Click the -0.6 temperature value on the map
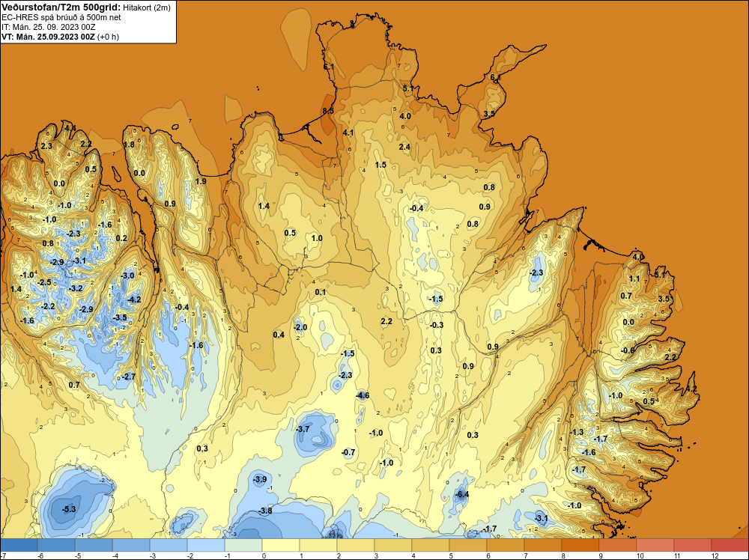This screenshot has width=749, height=560. tap(628, 350)
